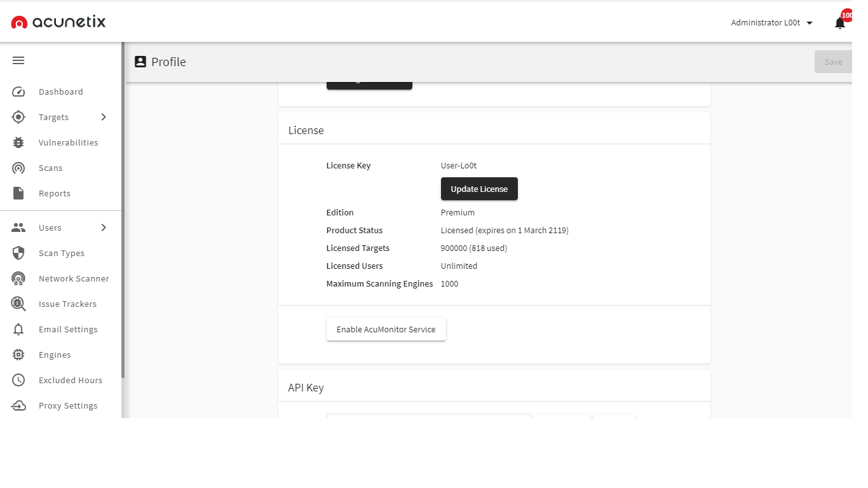Image resolution: width=868 pixels, height=488 pixels.
Task: Open the Administrator L00t account dropdown
Action: (x=771, y=23)
